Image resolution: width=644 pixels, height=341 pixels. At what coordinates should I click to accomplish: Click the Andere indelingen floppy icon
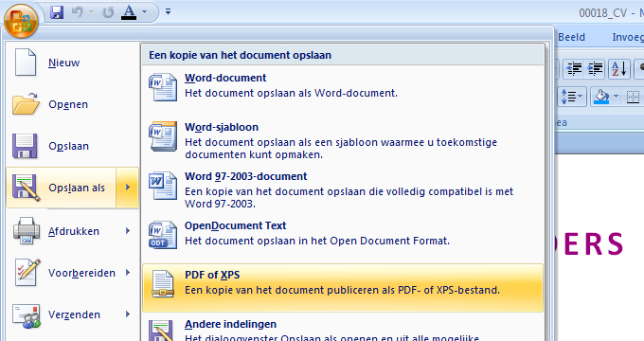161,331
